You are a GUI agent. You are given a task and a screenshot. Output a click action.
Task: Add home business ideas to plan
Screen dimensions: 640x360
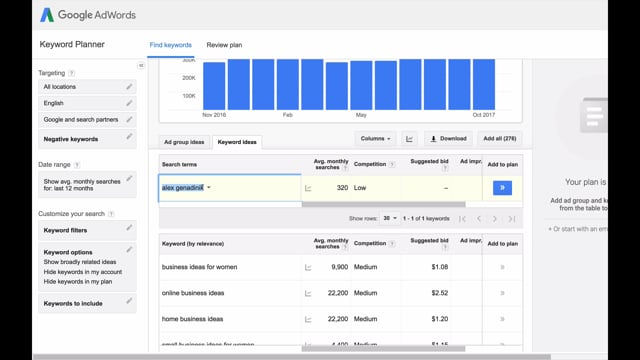tap(502, 319)
